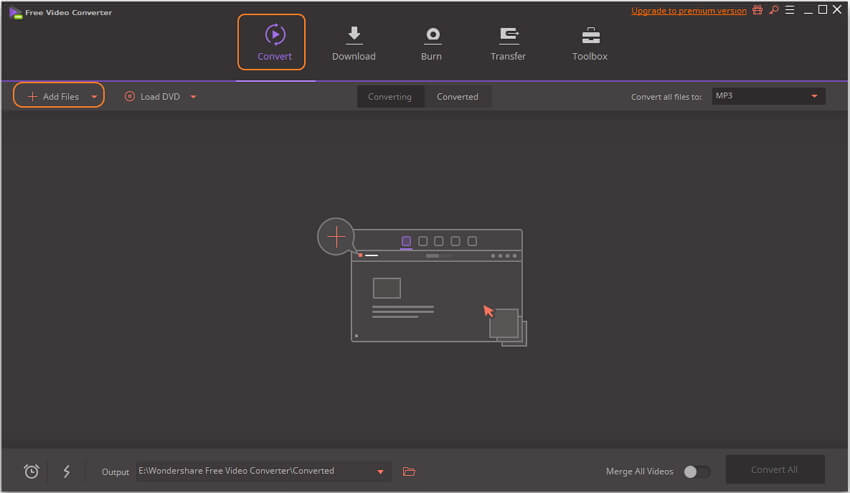The image size is (850, 493).
Task: Click the alarm clock scheduler icon
Action: (x=31, y=471)
